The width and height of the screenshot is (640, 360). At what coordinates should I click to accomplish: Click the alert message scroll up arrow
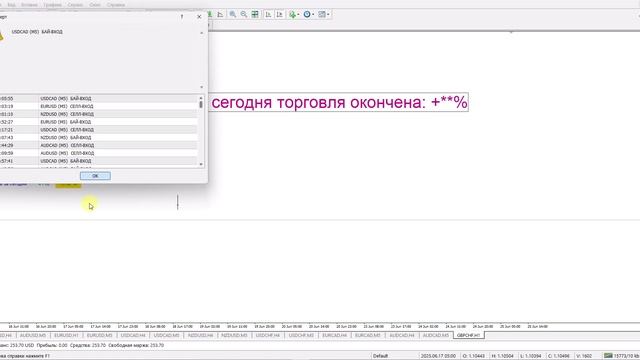pyautogui.click(x=201, y=33)
